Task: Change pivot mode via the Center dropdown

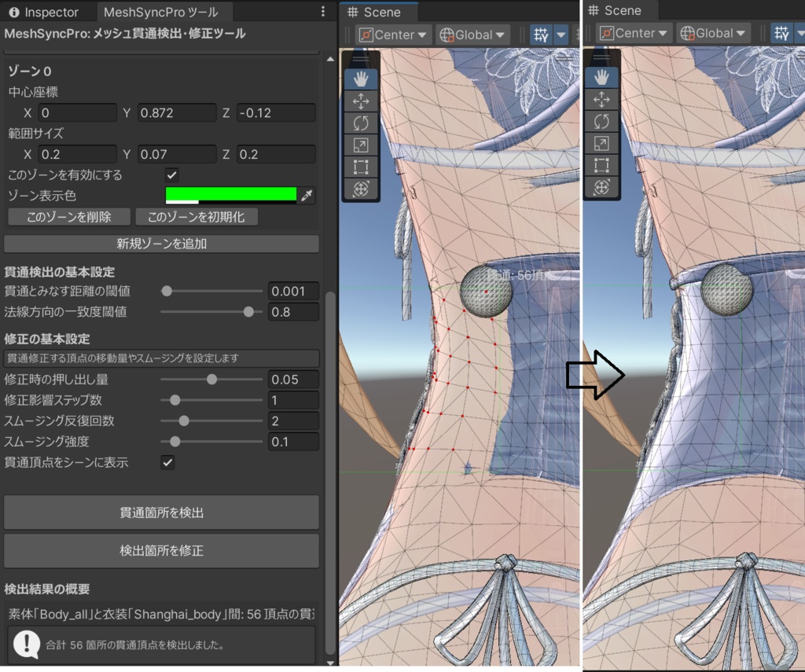Action: 393,34
